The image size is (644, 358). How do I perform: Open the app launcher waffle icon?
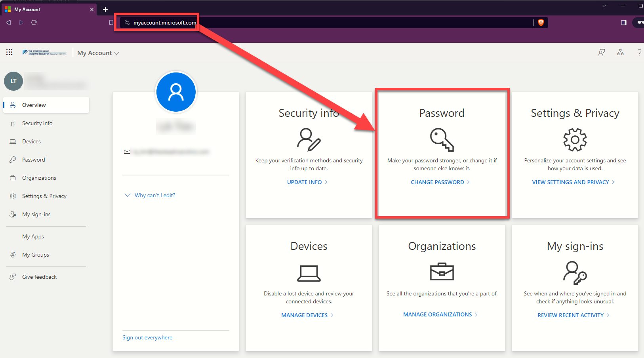(x=10, y=52)
